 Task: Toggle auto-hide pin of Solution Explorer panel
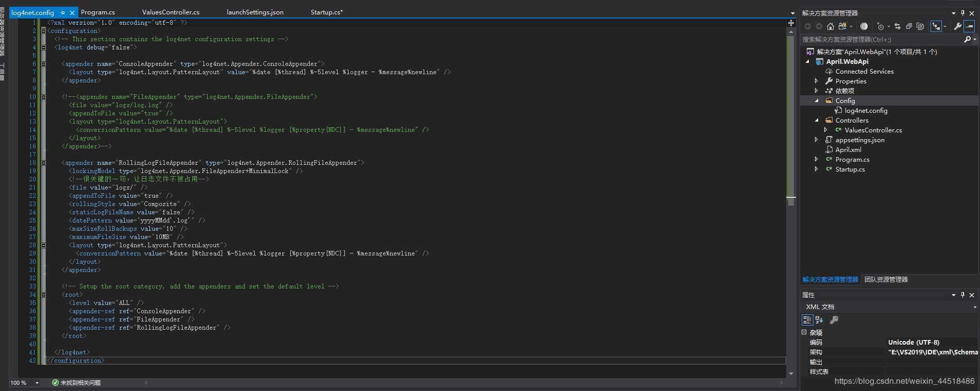(962, 13)
